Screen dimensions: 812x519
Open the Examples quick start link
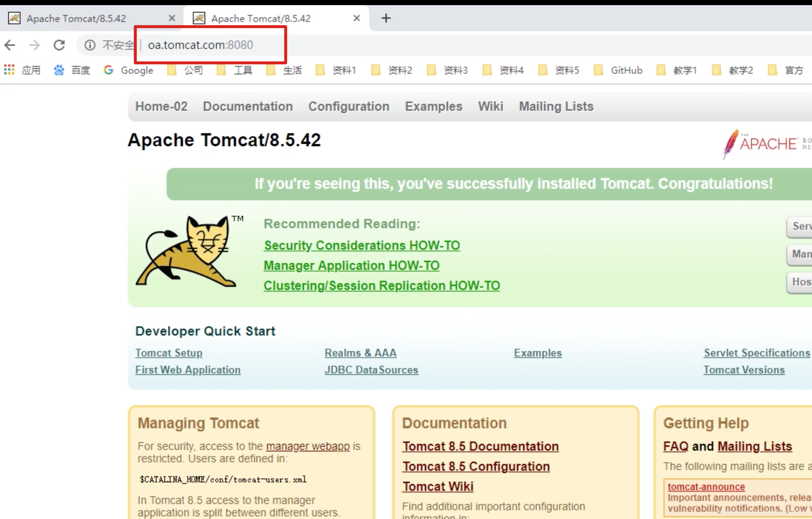click(538, 353)
